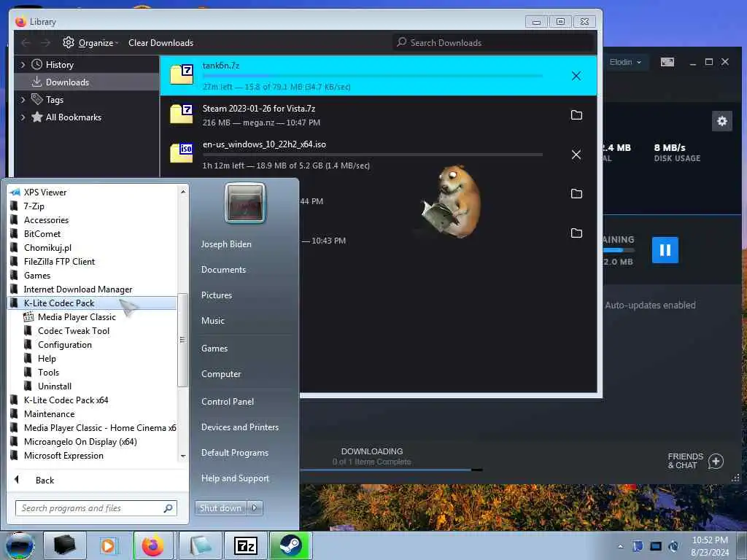Expand the Tags tree item
This screenshot has width=747, height=560.
(23, 99)
